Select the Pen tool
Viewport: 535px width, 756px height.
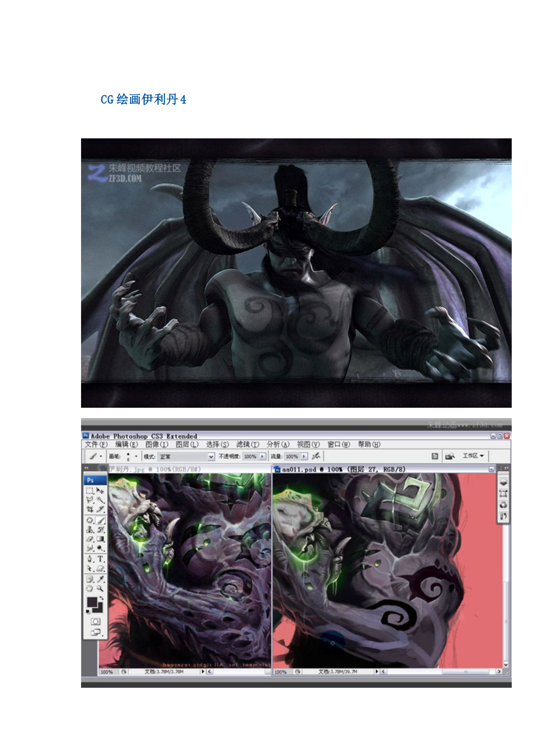click(90, 559)
